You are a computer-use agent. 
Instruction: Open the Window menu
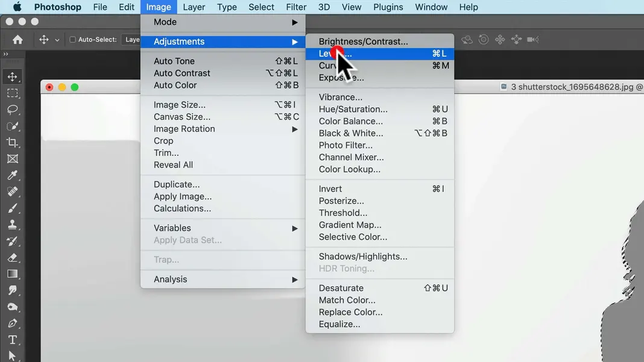tap(431, 7)
